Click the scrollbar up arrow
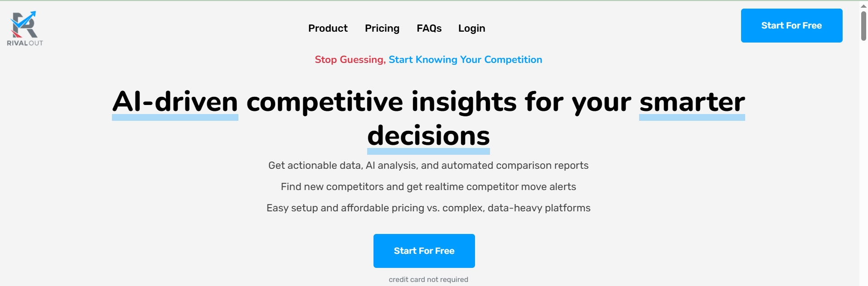This screenshot has width=868, height=286. [863, 6]
